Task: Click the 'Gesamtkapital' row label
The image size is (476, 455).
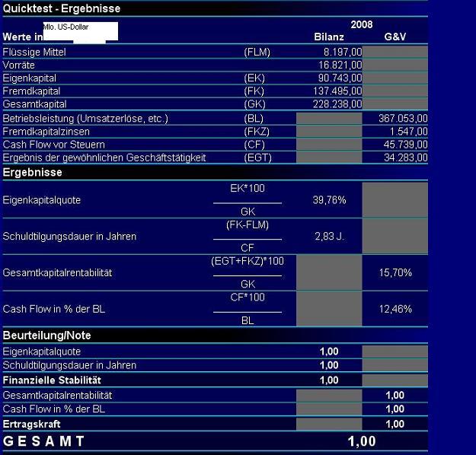Action: pyautogui.click(x=34, y=104)
